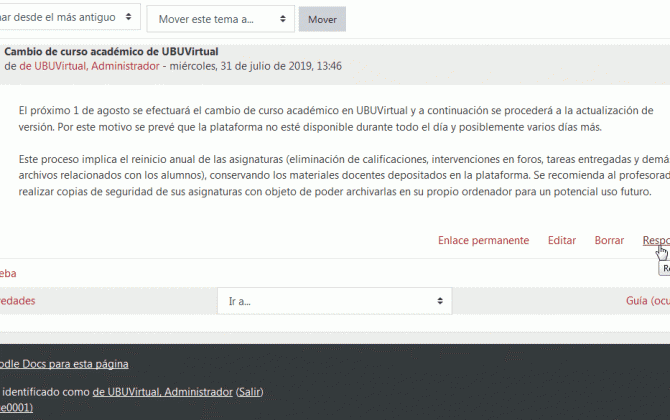
Task: Click paragraph starting 'Este proceso implica'
Action: [344, 175]
